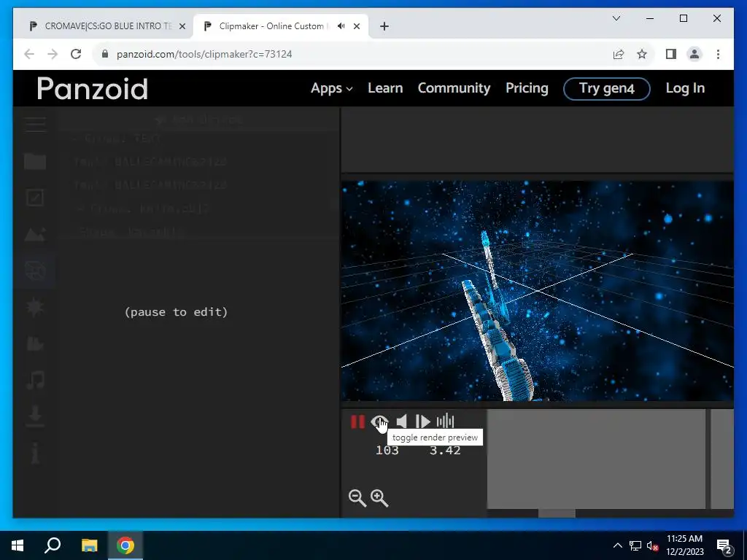747x560 pixels.
Task: Click the Try gen4 button
Action: click(x=606, y=88)
